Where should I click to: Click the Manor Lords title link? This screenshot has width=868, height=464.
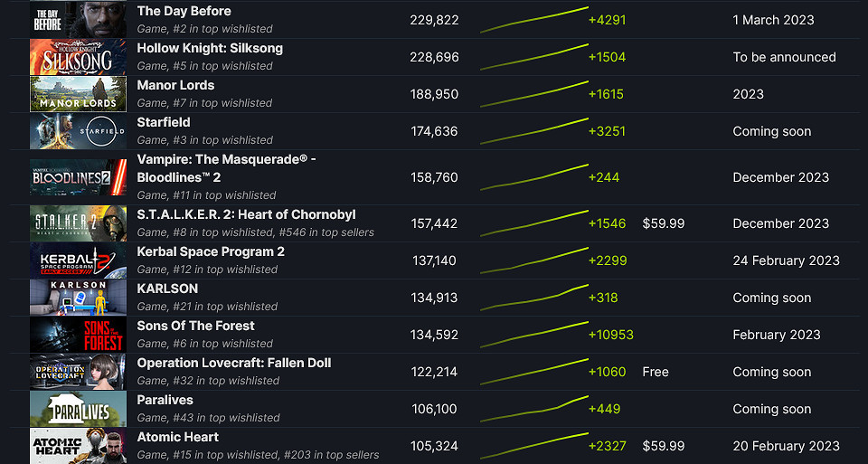[175, 86]
